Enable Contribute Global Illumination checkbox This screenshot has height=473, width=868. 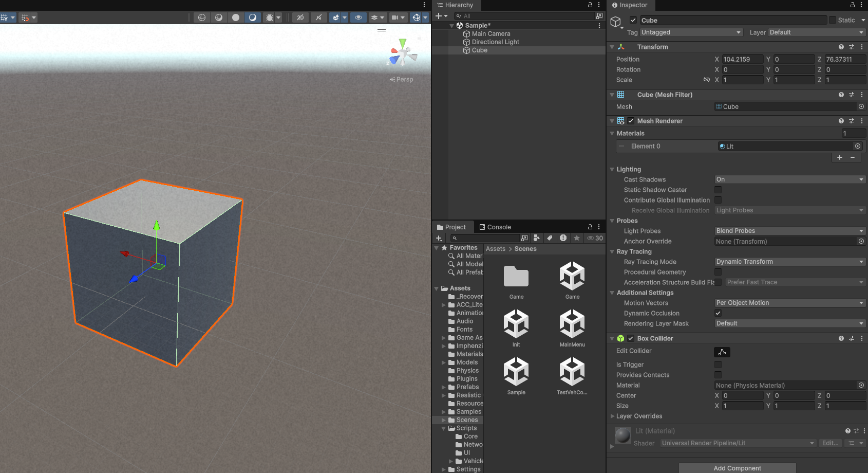(718, 200)
